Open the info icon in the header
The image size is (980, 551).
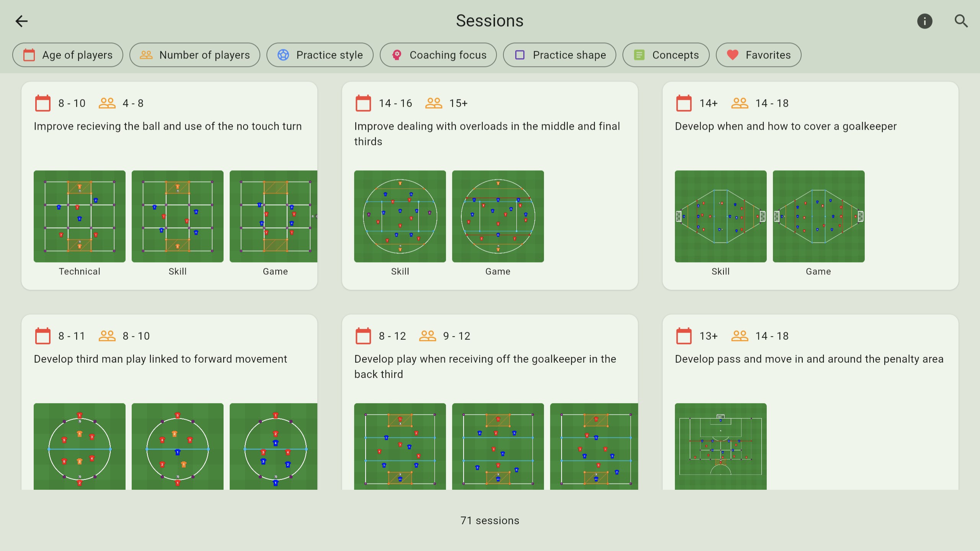click(x=924, y=21)
